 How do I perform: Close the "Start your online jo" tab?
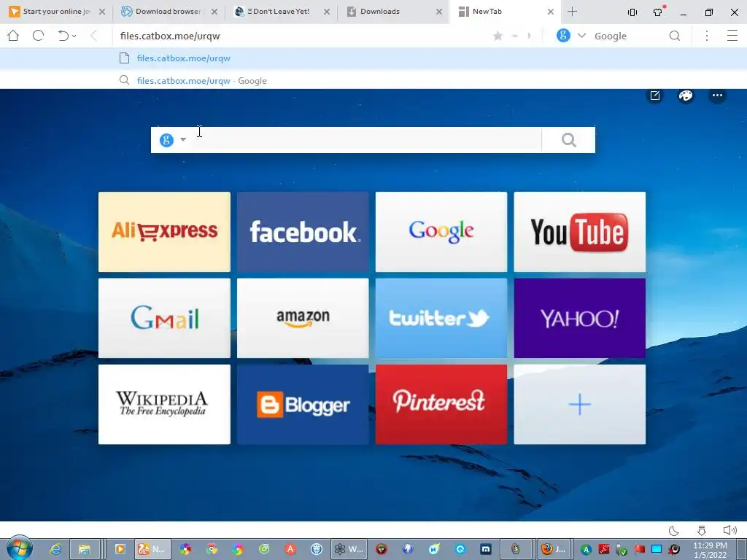(102, 12)
